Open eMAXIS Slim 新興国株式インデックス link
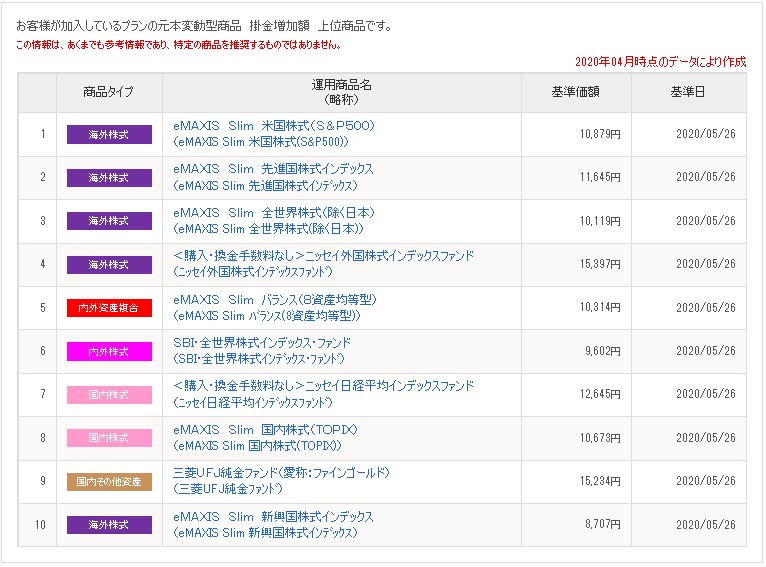The image size is (766, 567). pyautogui.click(x=273, y=525)
